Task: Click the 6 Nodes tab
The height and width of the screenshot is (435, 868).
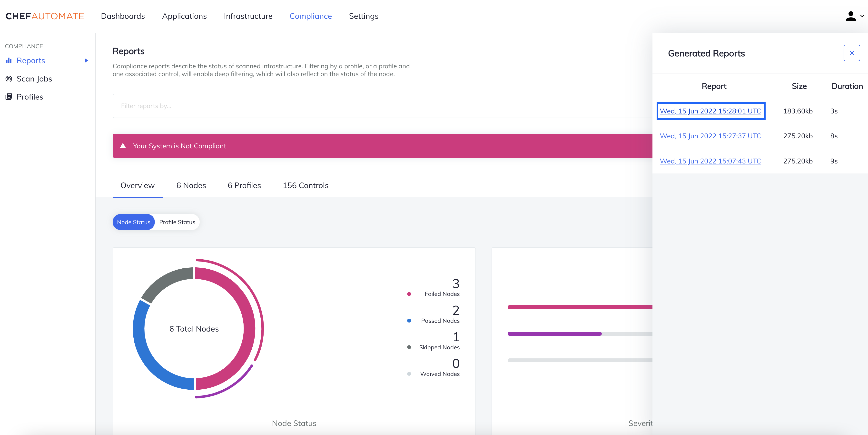Action: click(191, 186)
